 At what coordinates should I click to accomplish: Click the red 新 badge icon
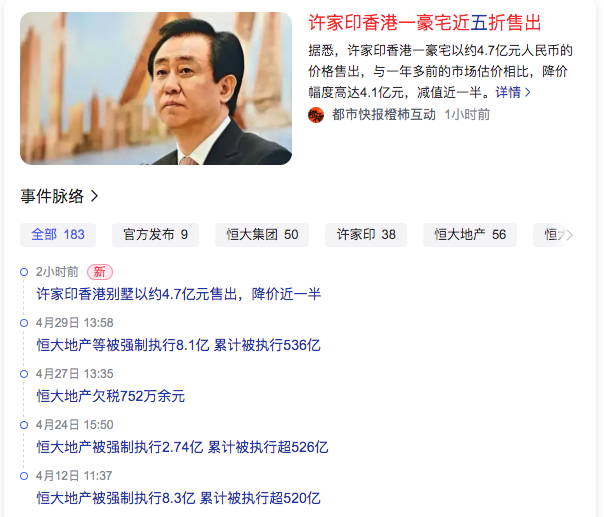(100, 272)
